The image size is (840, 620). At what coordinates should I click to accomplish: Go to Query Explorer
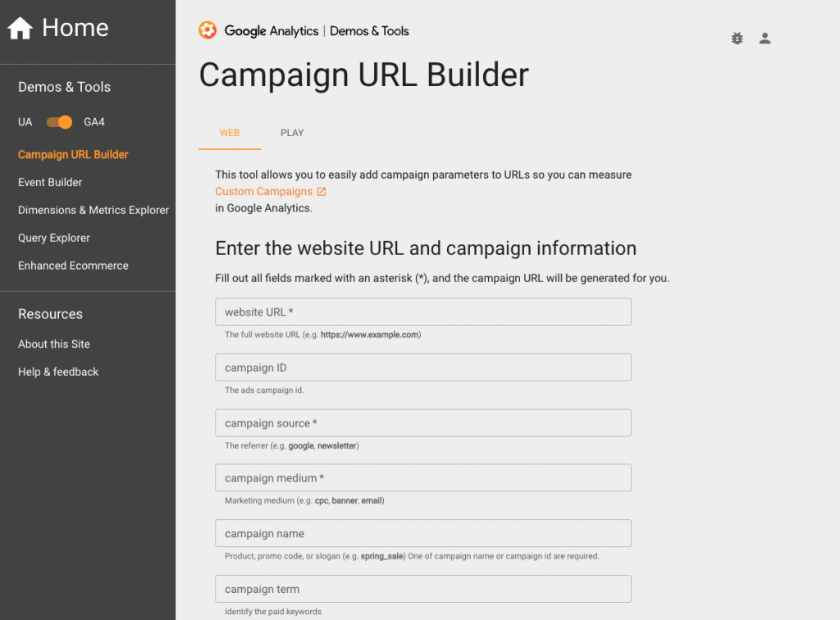click(x=52, y=238)
